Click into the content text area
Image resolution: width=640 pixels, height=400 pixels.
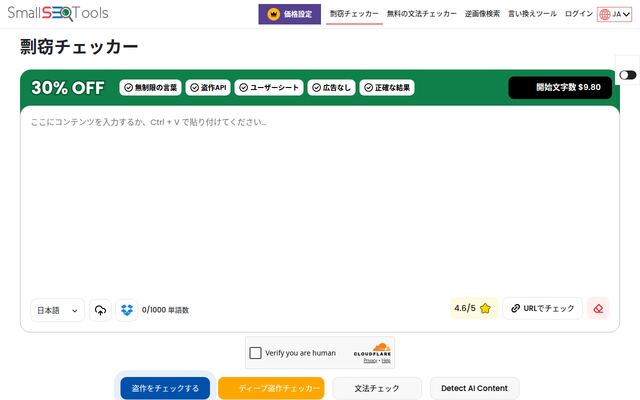pyautogui.click(x=320, y=202)
